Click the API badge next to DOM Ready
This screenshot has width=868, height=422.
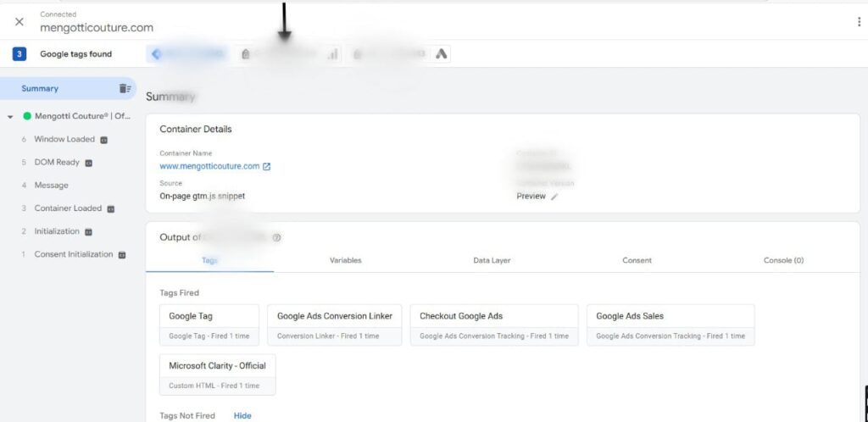click(88, 164)
